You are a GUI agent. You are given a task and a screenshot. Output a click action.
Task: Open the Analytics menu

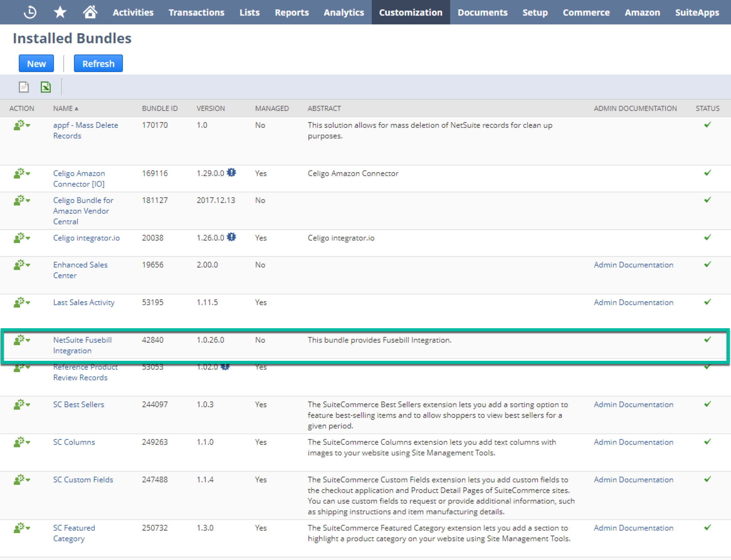point(344,12)
